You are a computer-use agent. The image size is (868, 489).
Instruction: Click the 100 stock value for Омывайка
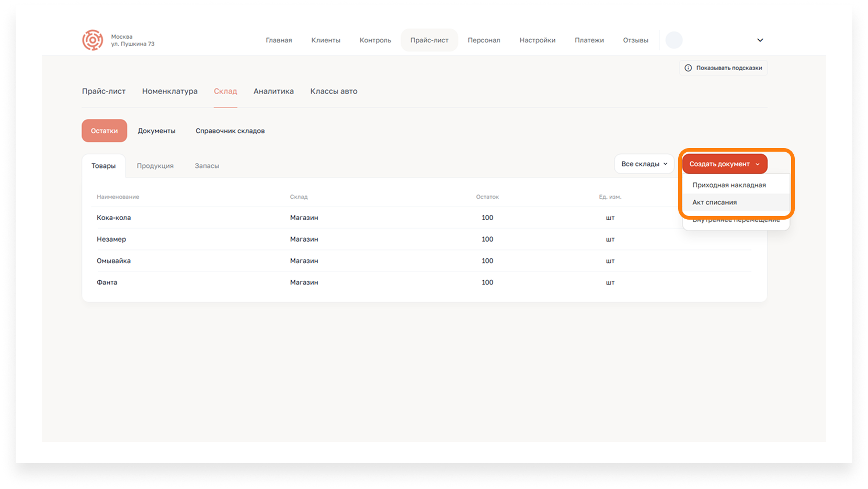(x=487, y=260)
